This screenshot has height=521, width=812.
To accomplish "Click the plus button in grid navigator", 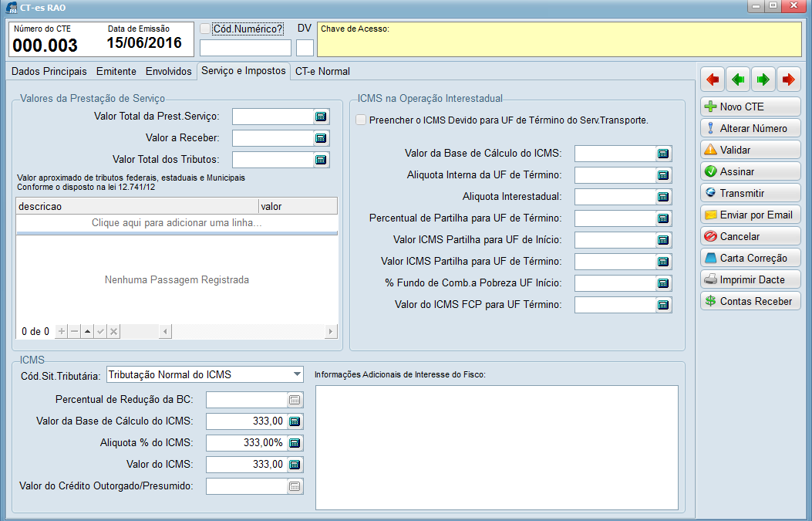I will [62, 331].
